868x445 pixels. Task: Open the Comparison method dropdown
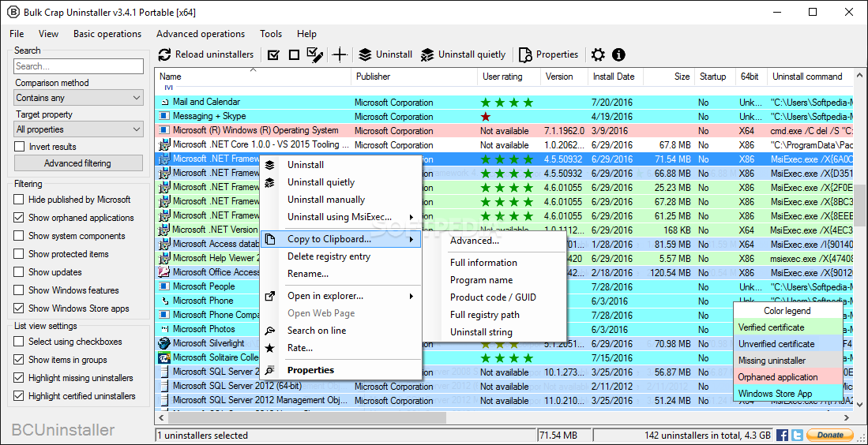(79, 98)
